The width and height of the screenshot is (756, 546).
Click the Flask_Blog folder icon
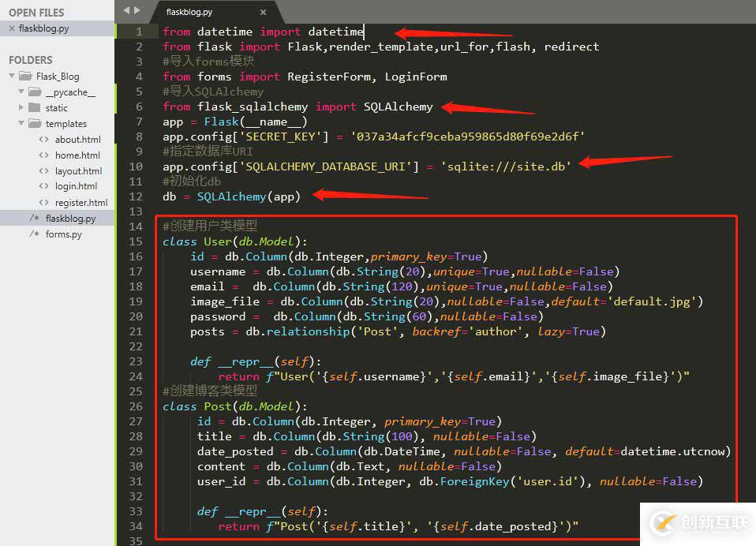tap(25, 77)
